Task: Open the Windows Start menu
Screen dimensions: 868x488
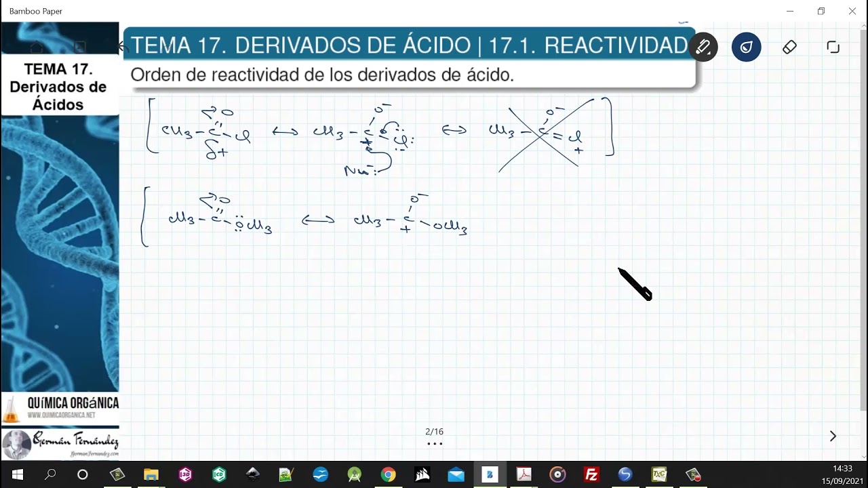Action: click(x=17, y=474)
